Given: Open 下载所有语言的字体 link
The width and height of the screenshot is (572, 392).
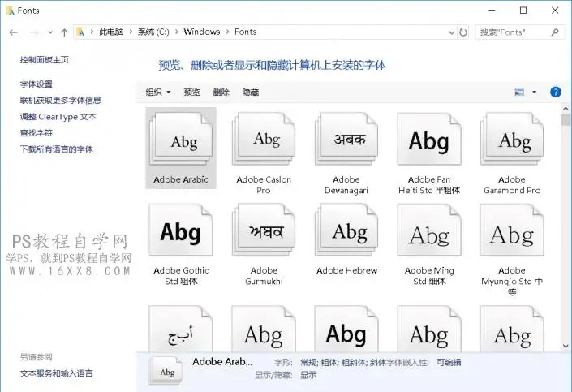Looking at the screenshot, I should pyautogui.click(x=57, y=149).
